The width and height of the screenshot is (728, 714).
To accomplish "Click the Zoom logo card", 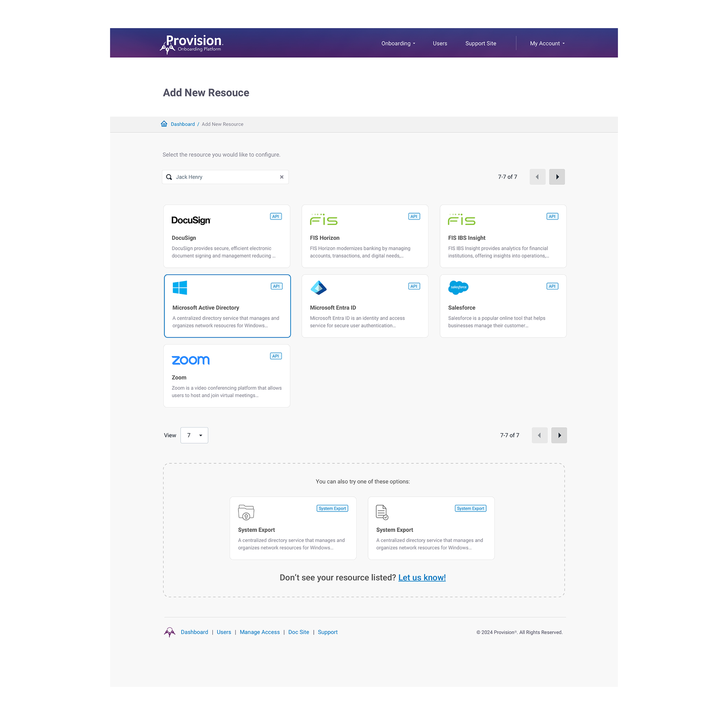I will coord(190,360).
